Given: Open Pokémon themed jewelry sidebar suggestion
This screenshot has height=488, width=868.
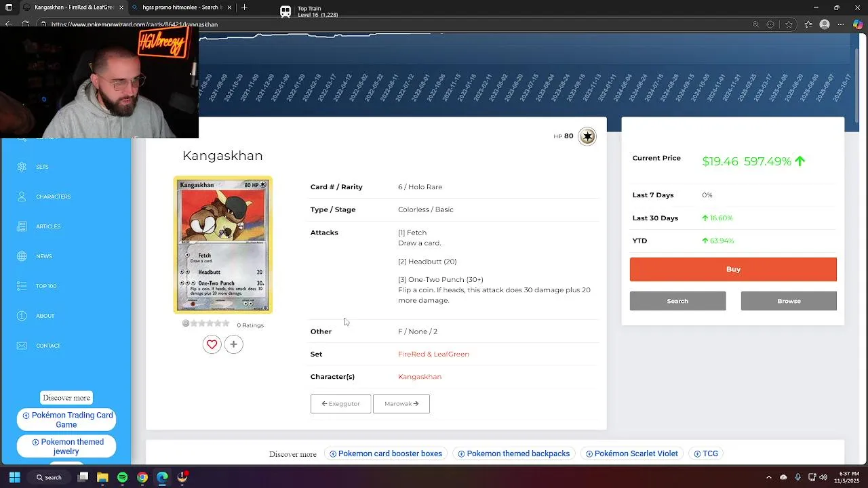Looking at the screenshot, I should (x=66, y=447).
